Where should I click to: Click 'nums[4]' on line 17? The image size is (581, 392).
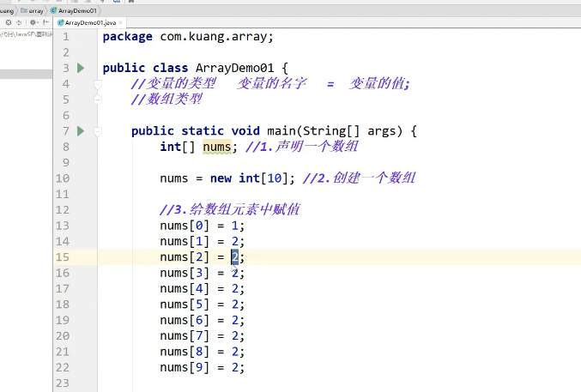pyautogui.click(x=185, y=288)
